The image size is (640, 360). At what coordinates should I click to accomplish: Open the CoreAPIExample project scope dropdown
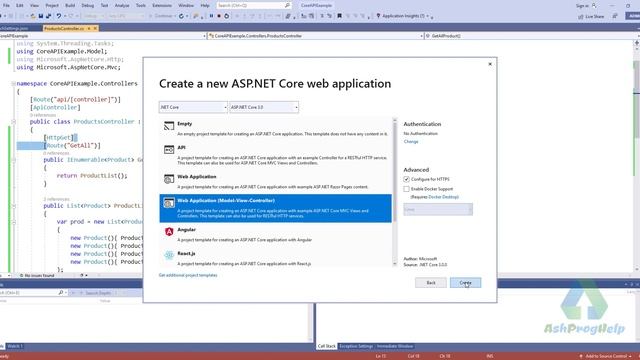(x=102, y=36)
